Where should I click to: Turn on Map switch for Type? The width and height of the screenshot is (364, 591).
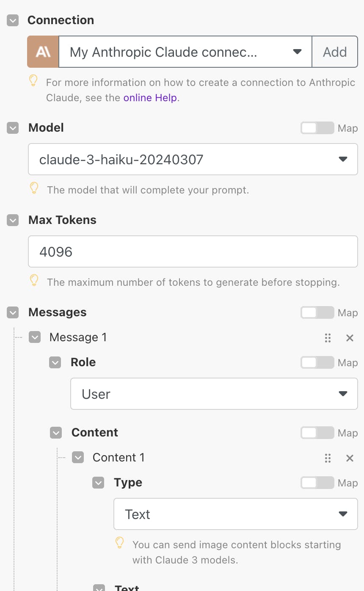click(317, 483)
